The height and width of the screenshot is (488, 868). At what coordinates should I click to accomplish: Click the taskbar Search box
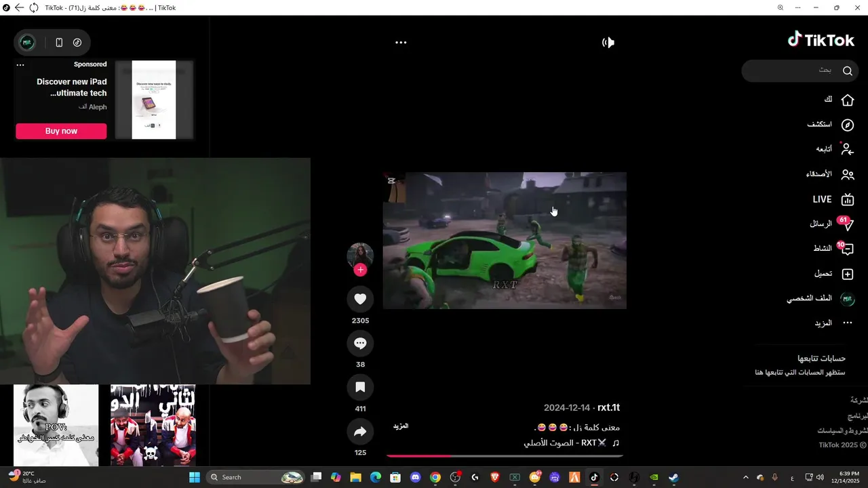tap(255, 477)
